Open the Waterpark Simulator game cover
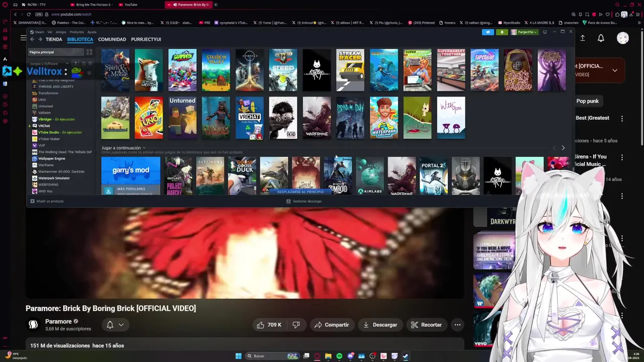The width and height of the screenshot is (644, 362). click(x=384, y=118)
